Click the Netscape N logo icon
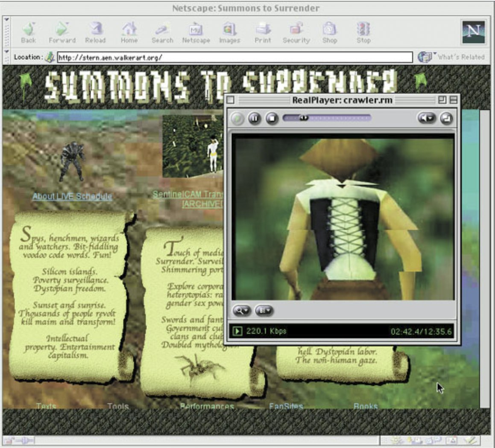Viewport: 495px width, 448px height. click(474, 32)
